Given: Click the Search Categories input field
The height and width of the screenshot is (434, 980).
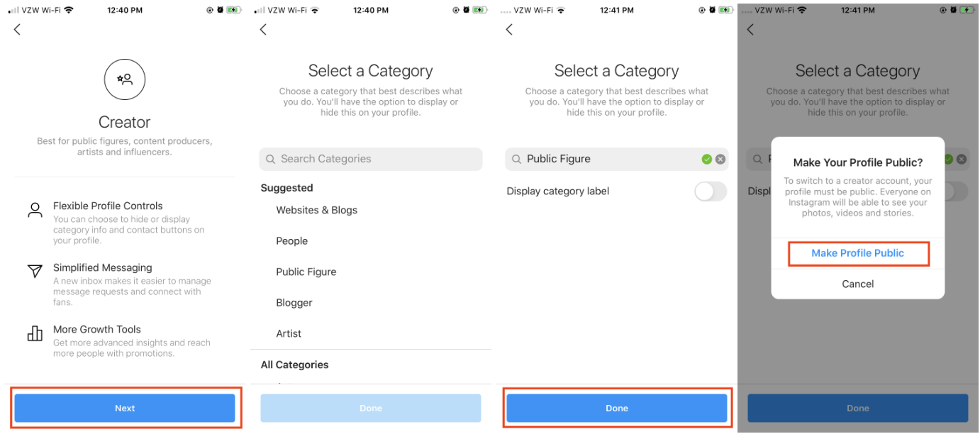Looking at the screenshot, I should [371, 160].
